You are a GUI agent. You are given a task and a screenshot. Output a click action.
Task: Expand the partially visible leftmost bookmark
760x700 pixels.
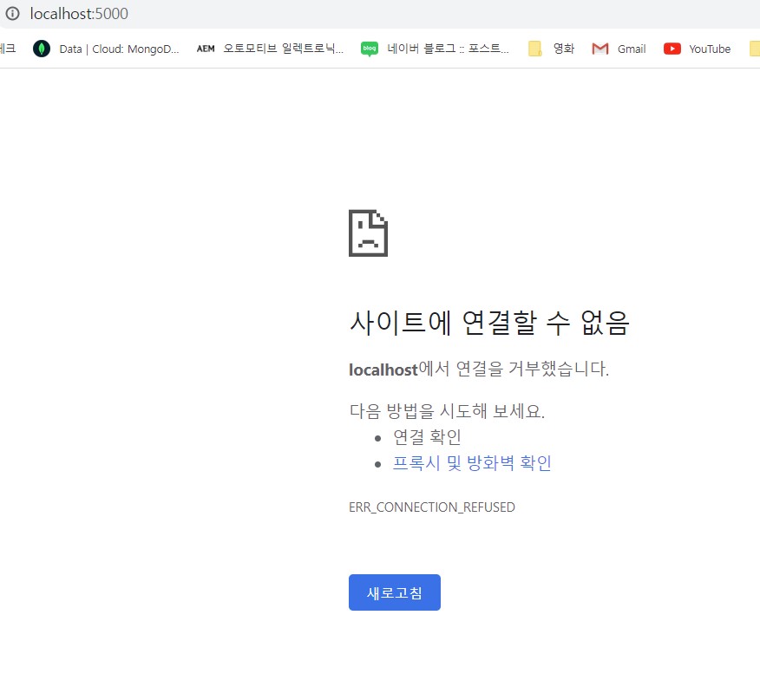[5, 49]
